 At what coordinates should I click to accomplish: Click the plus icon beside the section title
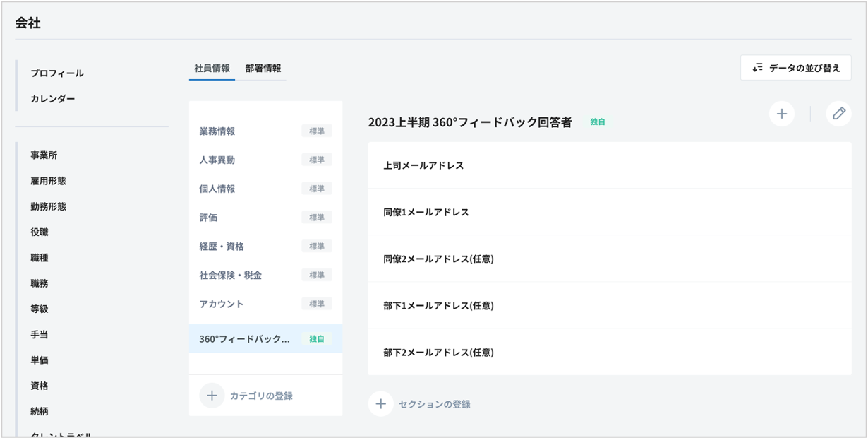coord(781,114)
